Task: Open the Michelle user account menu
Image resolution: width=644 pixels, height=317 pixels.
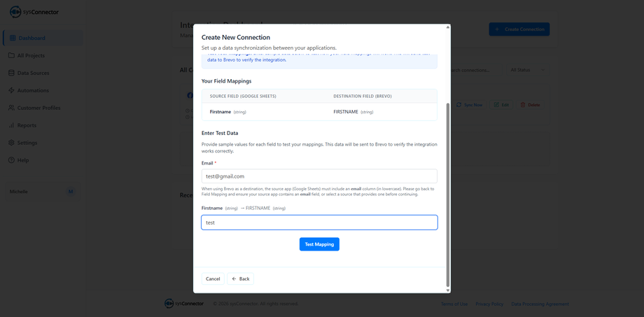Action: point(41,191)
